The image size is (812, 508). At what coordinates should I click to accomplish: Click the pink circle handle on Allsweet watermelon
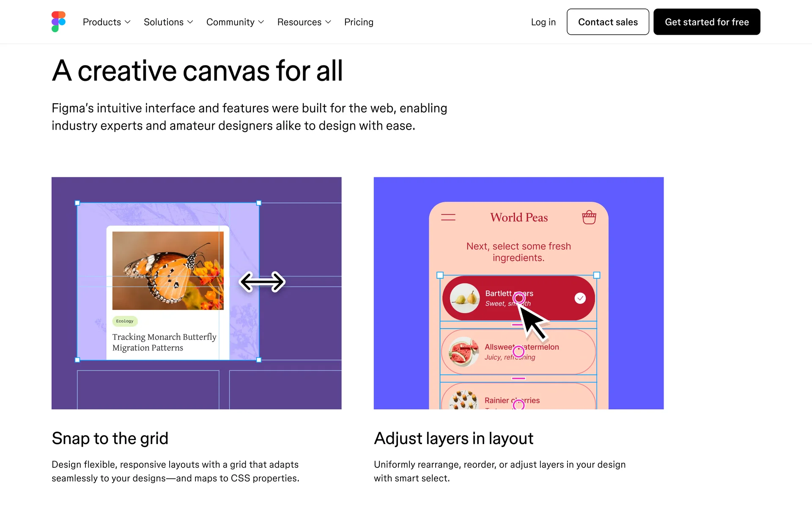(518, 351)
